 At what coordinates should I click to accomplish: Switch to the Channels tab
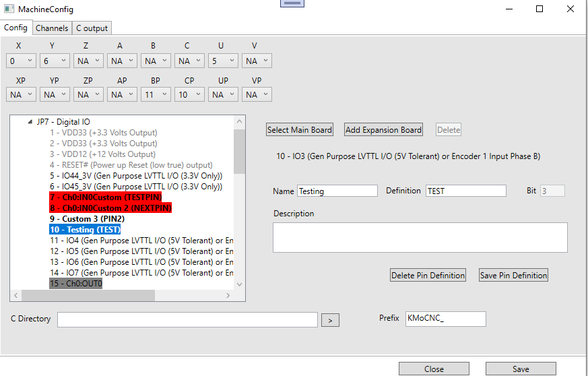pyautogui.click(x=52, y=28)
